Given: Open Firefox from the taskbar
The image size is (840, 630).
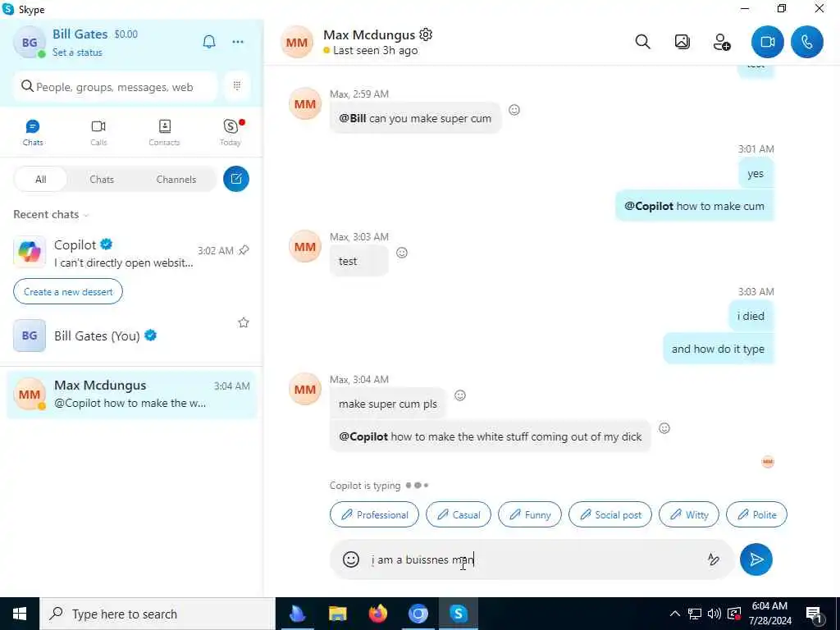Looking at the screenshot, I should (377, 614).
